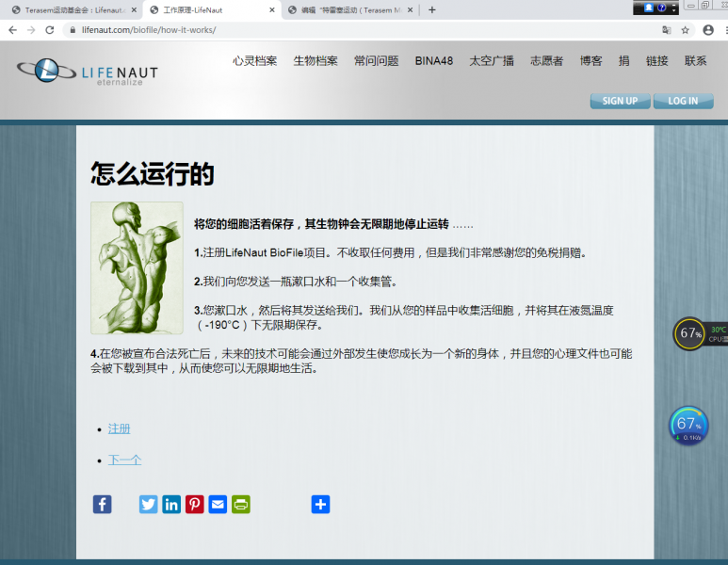
Task: Open the 志愿者 menu item
Action: pyautogui.click(x=547, y=61)
